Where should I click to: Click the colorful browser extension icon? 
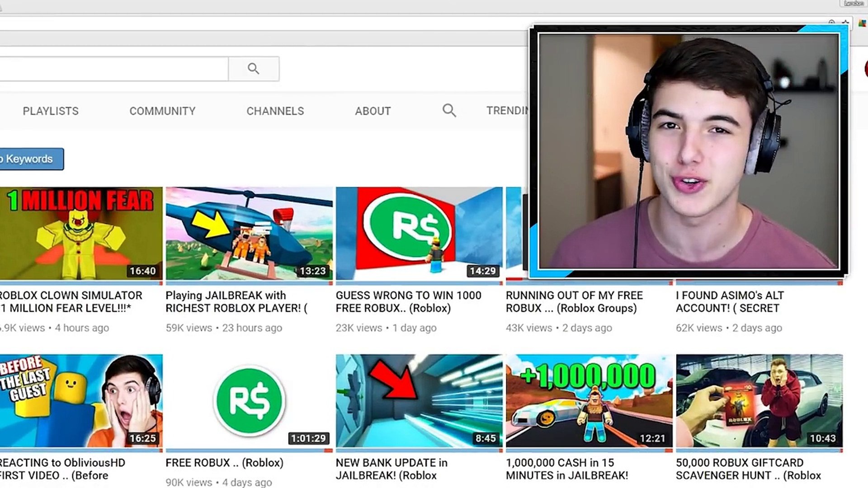click(x=862, y=23)
